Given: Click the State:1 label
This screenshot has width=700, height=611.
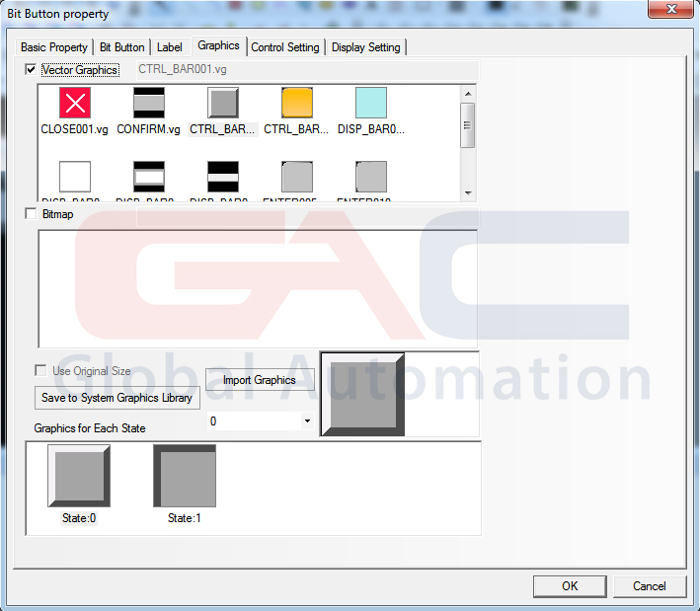Looking at the screenshot, I should pos(185,518).
